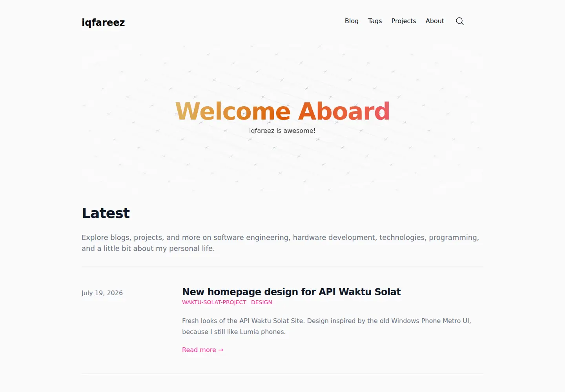Click the July 19, 2026 date
565x392 pixels.
(102, 293)
